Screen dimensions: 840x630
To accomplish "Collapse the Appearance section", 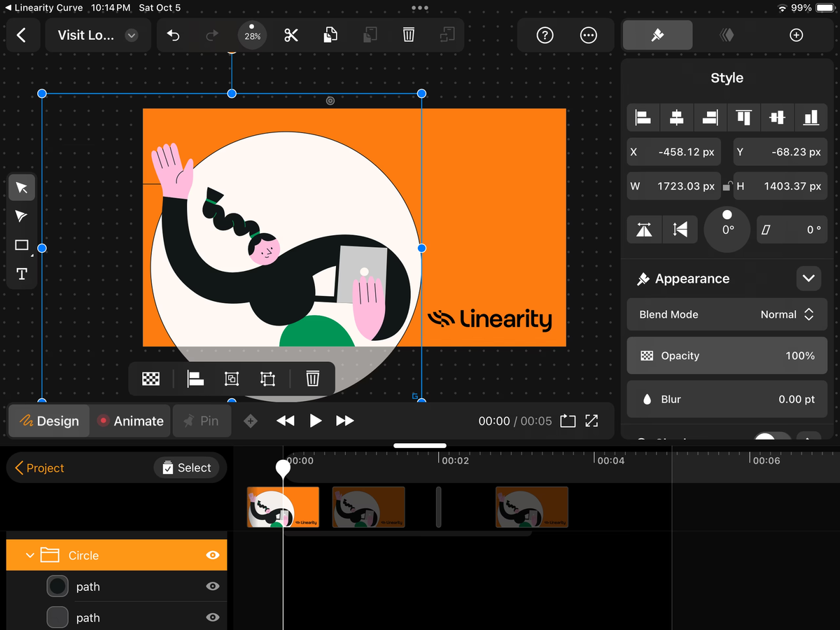I will click(x=808, y=279).
